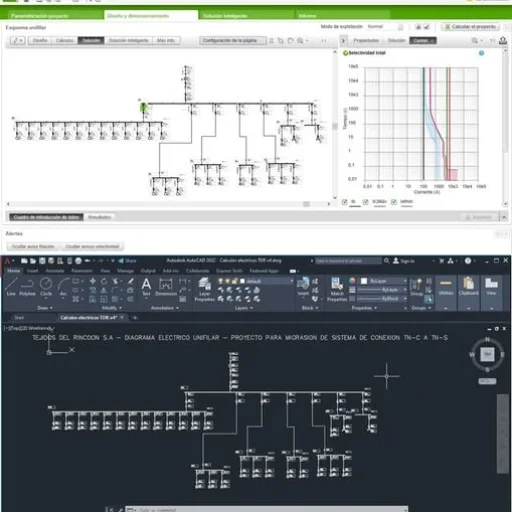Click the blue help icon beside Selectividad total

point(481,53)
